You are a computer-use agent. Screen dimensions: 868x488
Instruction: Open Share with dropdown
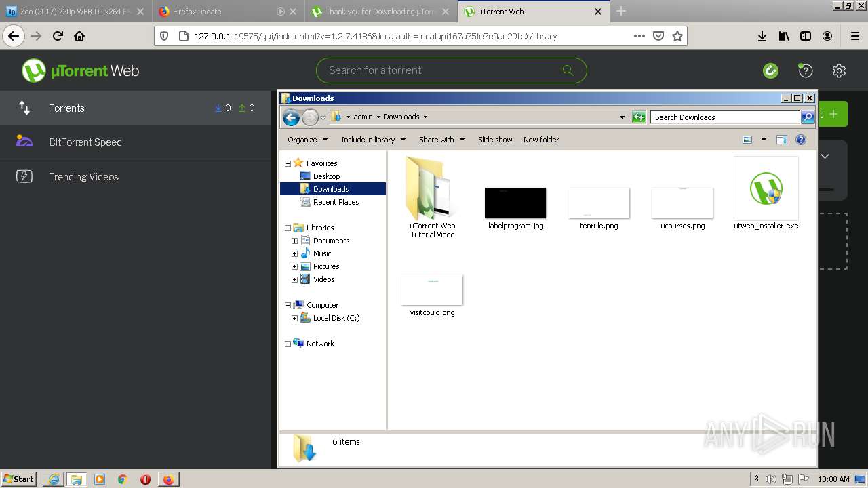pyautogui.click(x=441, y=140)
